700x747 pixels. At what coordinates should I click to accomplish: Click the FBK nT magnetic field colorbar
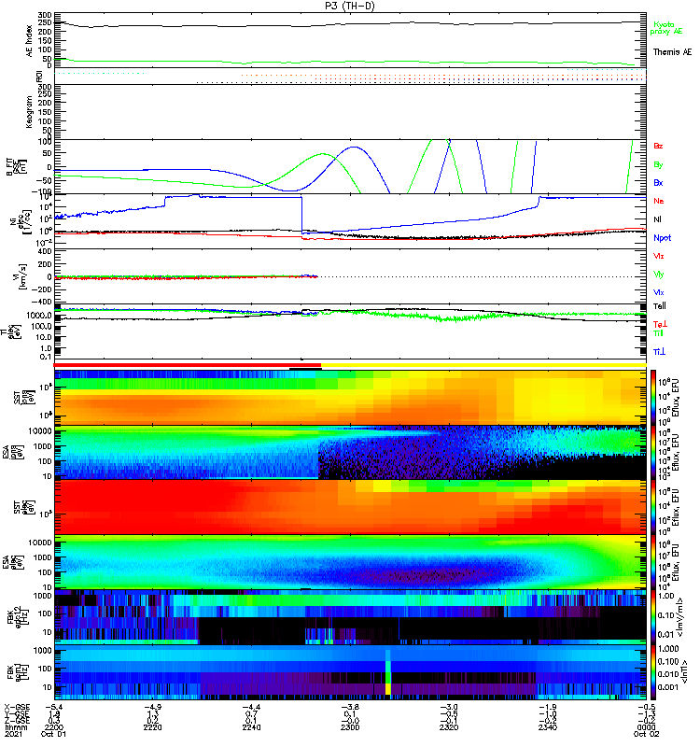(x=653, y=672)
